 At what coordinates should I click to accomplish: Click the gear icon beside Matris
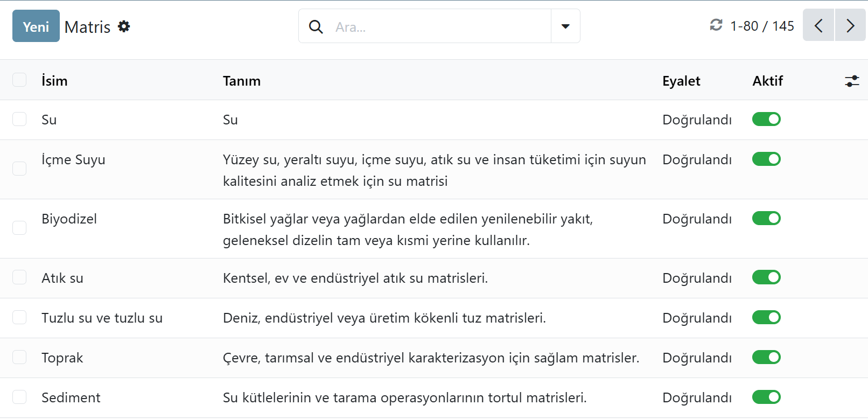pyautogui.click(x=124, y=26)
